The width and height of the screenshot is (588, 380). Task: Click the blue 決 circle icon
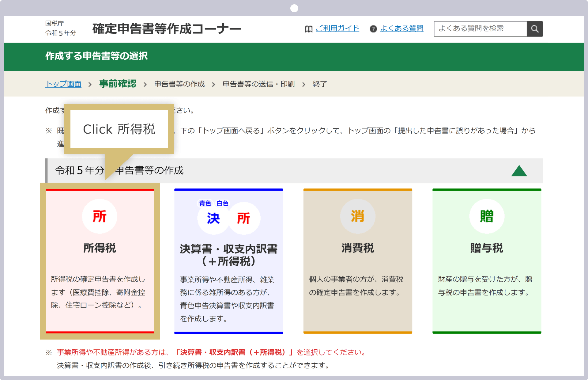[213, 218]
